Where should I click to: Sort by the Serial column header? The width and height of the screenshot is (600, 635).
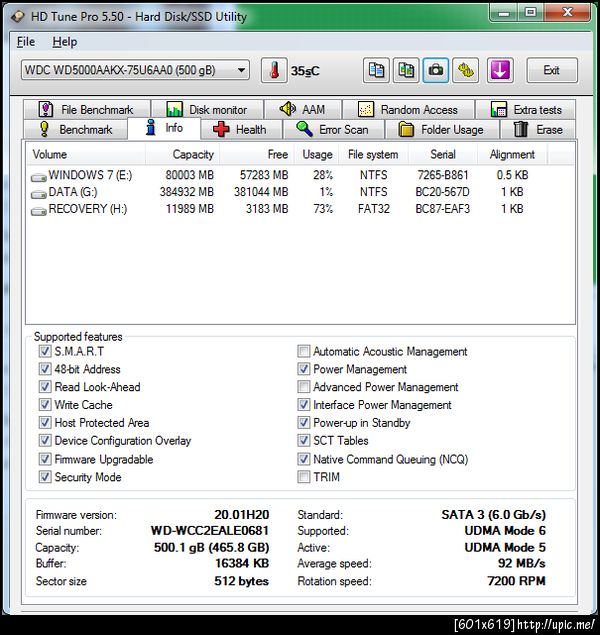click(443, 154)
